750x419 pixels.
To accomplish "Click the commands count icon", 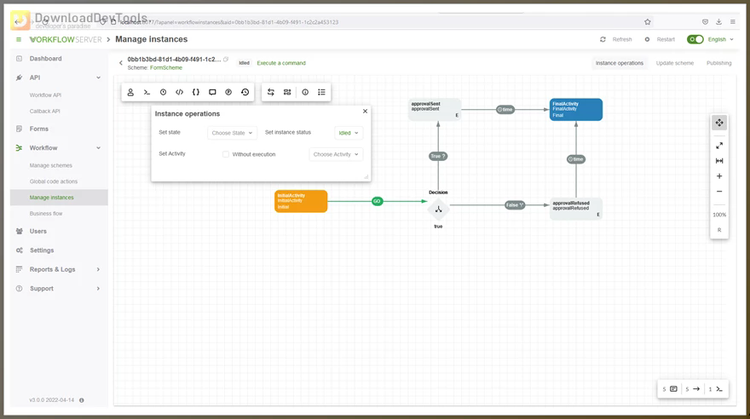I will pos(719,389).
